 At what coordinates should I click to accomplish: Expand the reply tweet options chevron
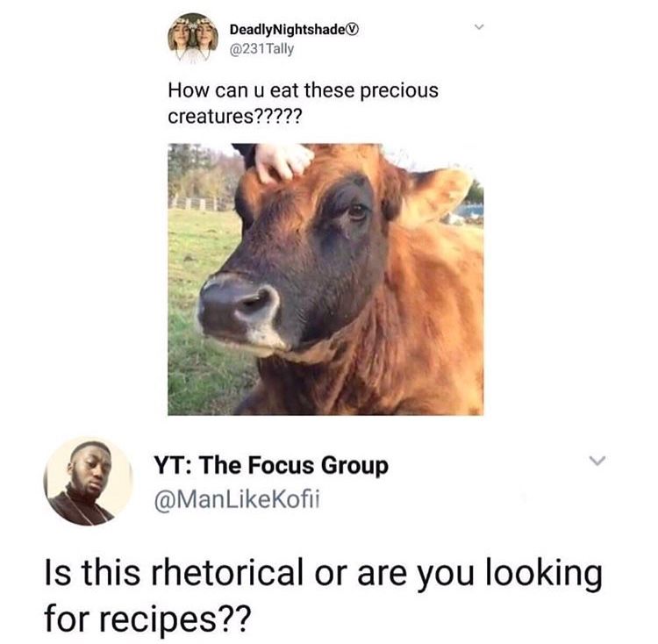pos(597,460)
